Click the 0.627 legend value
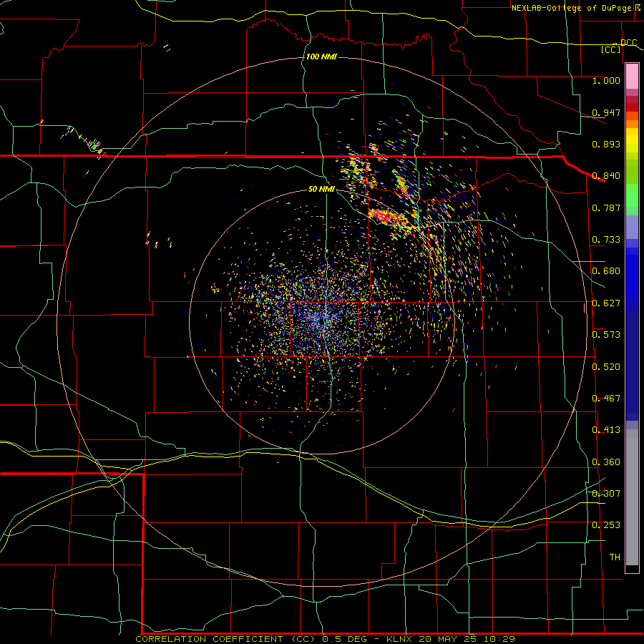Screen dimensions: 644x644 606,303
